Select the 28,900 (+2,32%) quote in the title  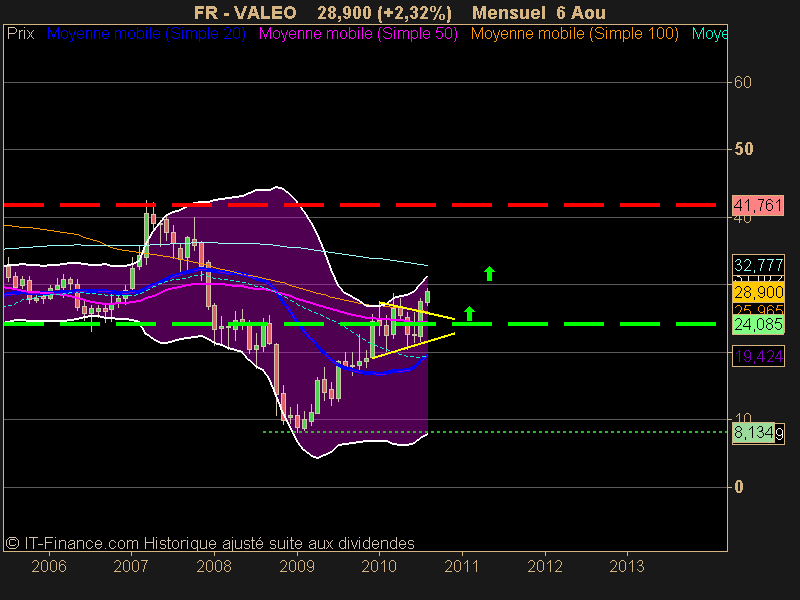coord(384,13)
